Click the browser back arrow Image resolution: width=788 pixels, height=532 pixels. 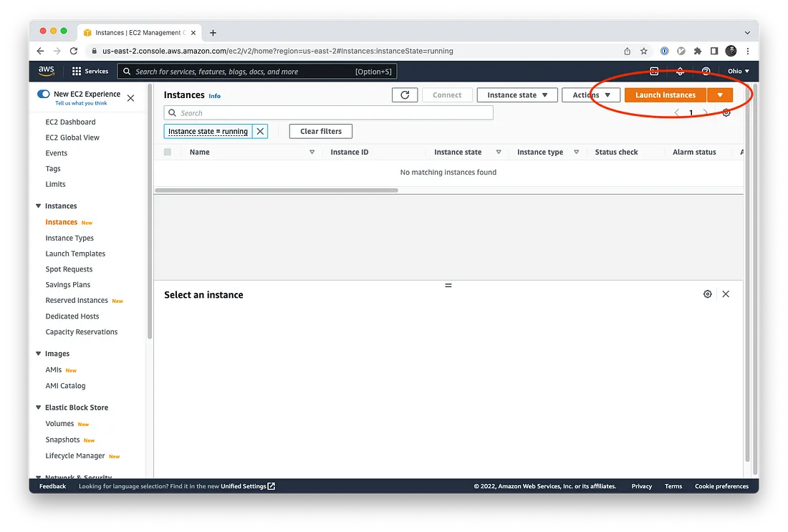41,51
